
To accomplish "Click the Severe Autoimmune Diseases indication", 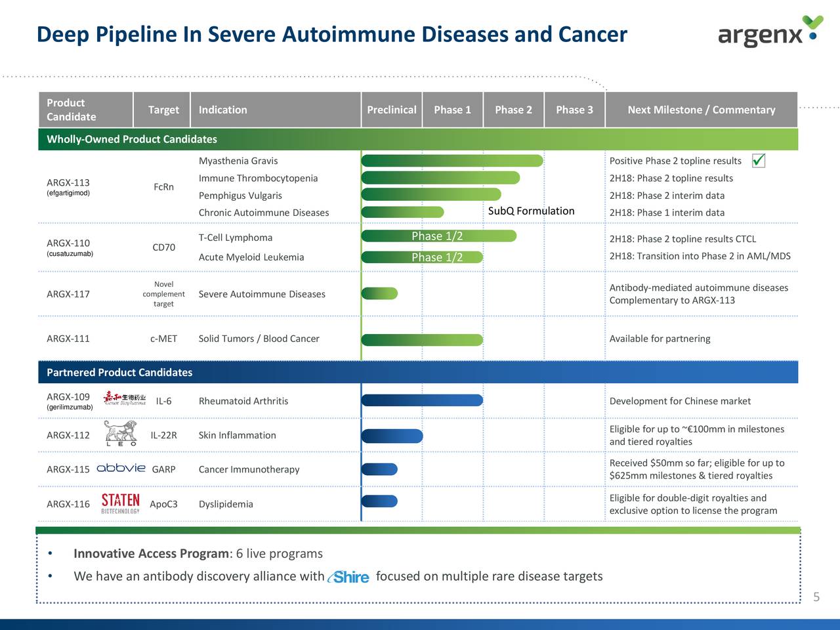I will [262, 294].
